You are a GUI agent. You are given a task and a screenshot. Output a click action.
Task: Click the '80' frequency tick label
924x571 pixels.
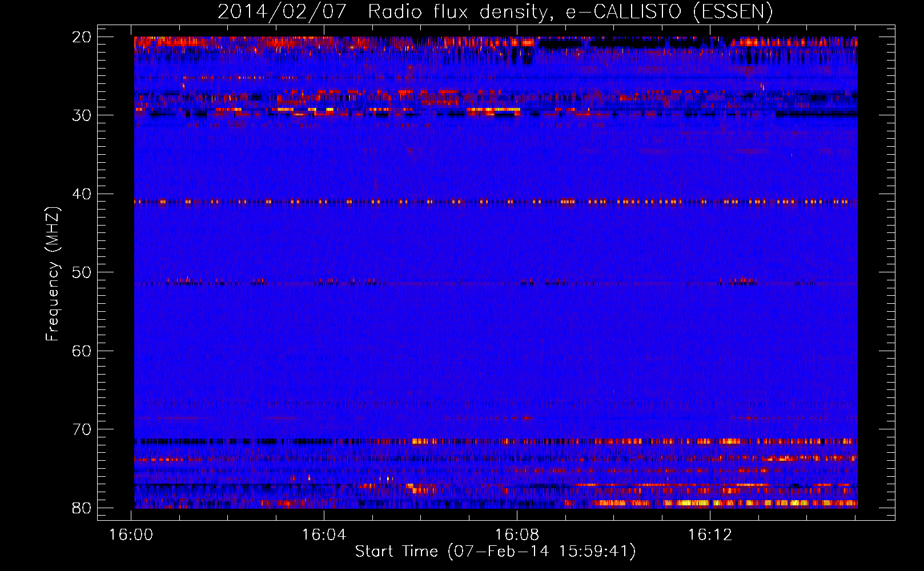point(82,508)
